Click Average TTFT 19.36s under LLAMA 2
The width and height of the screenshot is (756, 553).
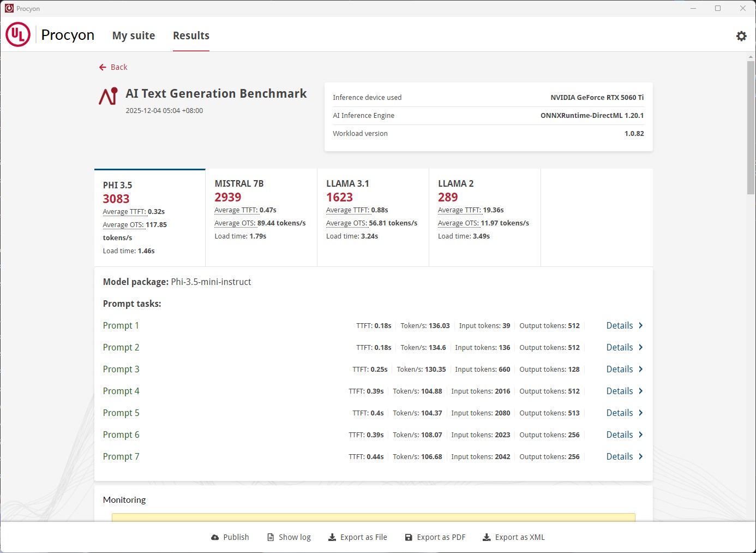tap(471, 210)
